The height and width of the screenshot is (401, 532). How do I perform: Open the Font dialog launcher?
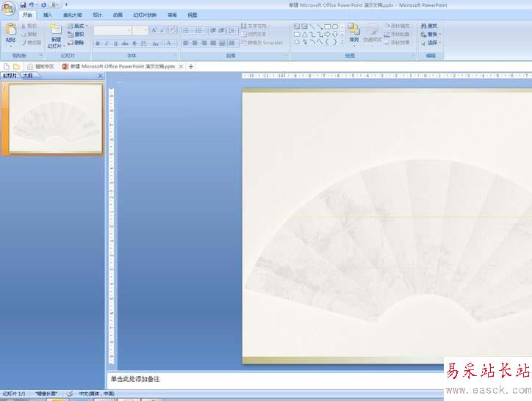(x=176, y=55)
